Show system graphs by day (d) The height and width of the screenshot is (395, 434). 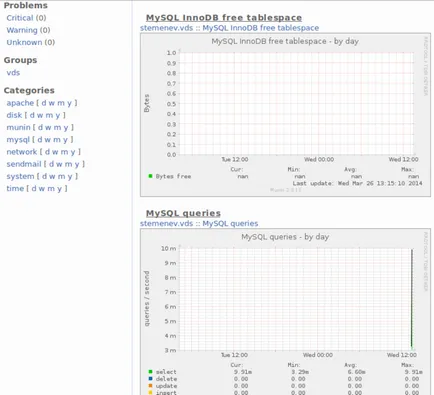coord(44,176)
